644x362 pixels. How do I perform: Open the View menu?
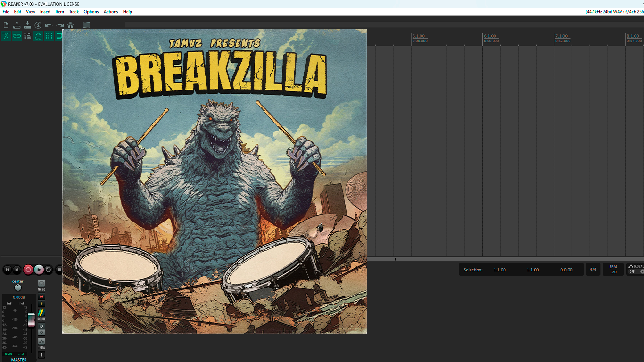click(31, 12)
